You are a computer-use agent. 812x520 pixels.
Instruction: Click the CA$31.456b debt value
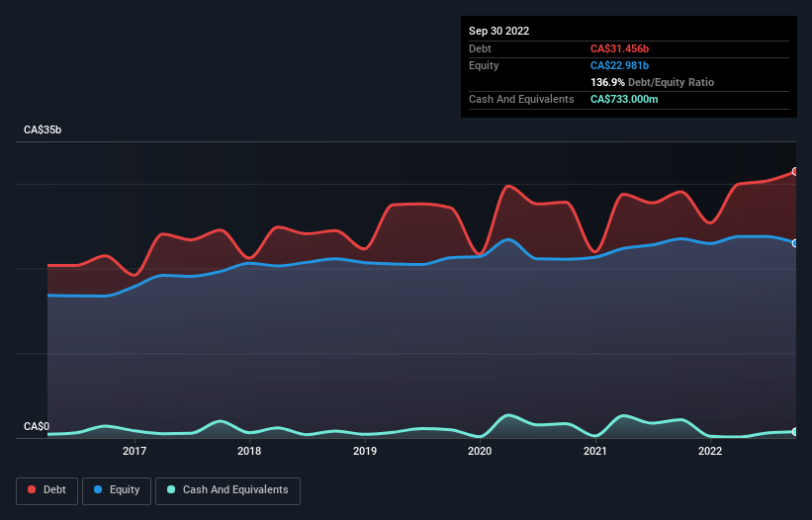point(619,48)
